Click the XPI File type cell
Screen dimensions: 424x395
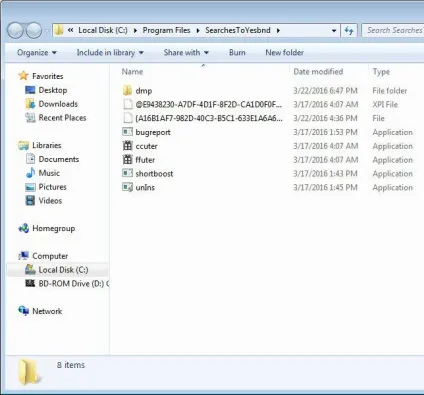pyautogui.click(x=385, y=105)
